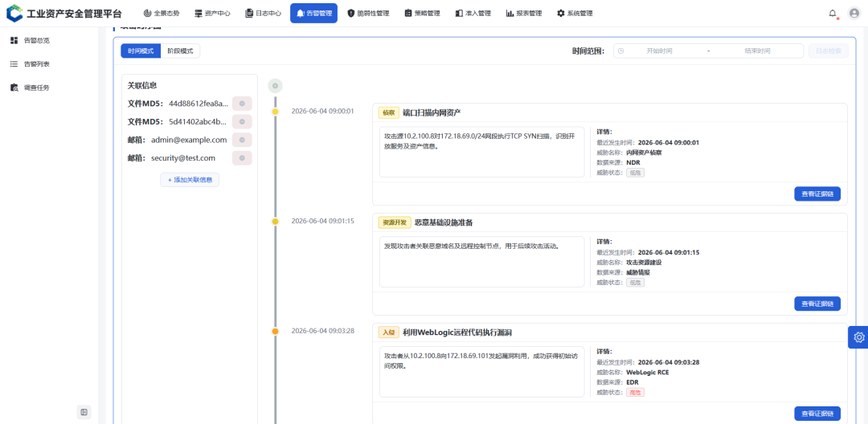The width and height of the screenshot is (868, 424).
Task: Click timestamp 2026-06-04 09:01:15 on timeline
Action: click(x=322, y=221)
